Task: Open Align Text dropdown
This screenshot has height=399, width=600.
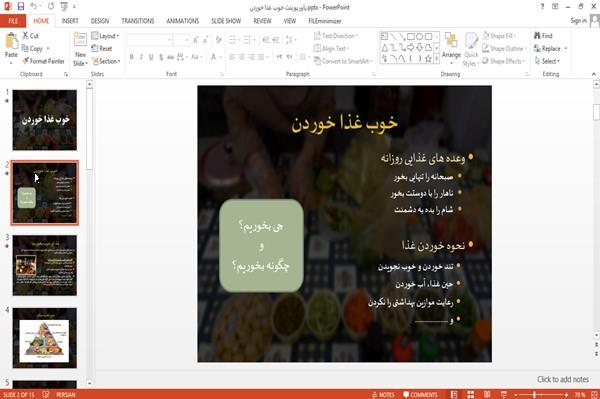Action: coord(331,49)
